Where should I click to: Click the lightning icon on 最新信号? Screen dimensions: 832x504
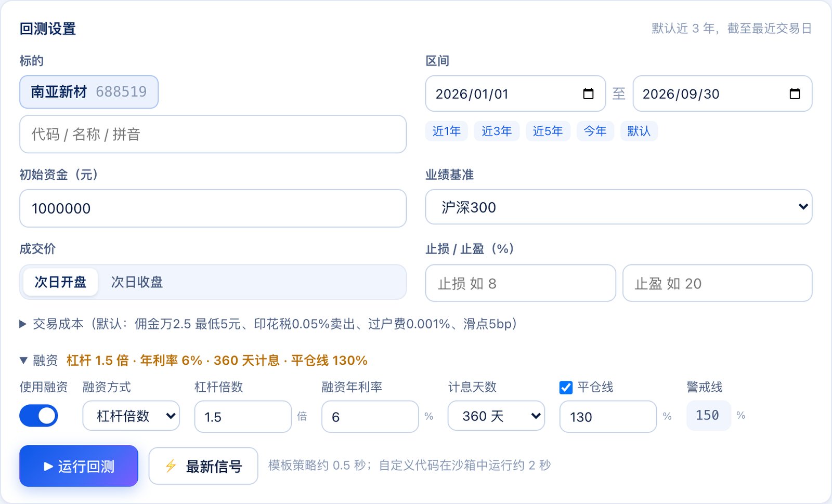[171, 466]
